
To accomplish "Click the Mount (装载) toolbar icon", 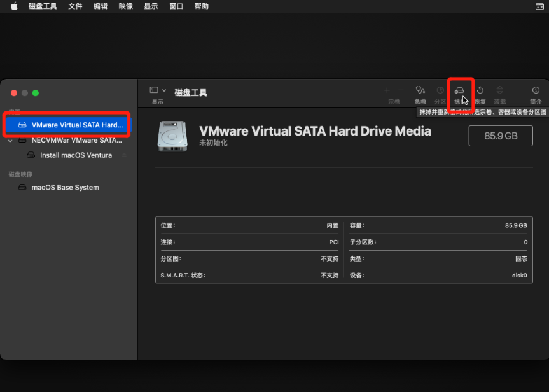I will pyautogui.click(x=500, y=91).
